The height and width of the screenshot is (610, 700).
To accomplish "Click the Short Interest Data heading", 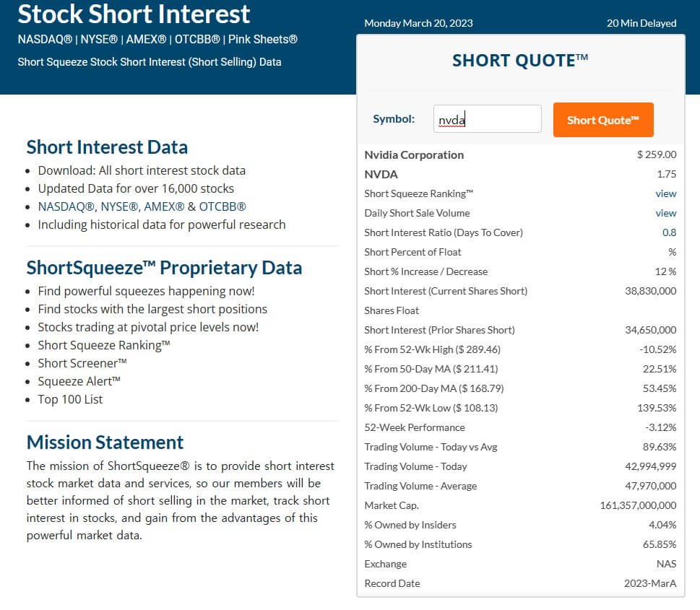I will pyautogui.click(x=107, y=147).
